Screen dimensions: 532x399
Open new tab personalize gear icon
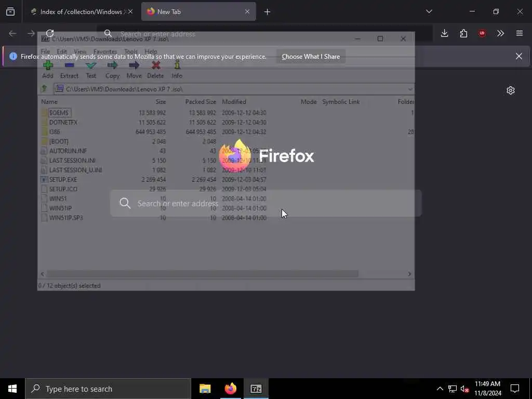point(511,90)
